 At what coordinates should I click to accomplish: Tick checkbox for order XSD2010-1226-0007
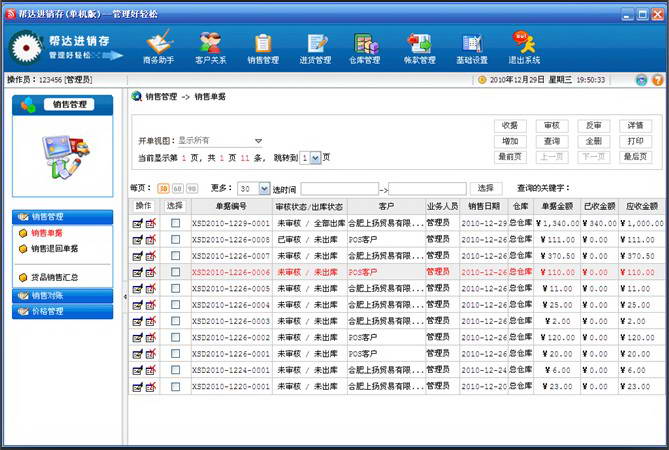point(175,255)
